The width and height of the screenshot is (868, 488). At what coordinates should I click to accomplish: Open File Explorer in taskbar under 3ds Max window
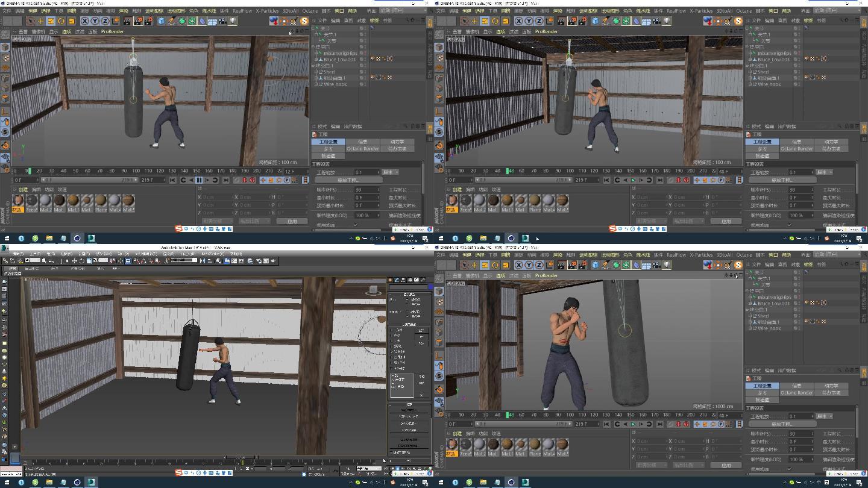49,482
